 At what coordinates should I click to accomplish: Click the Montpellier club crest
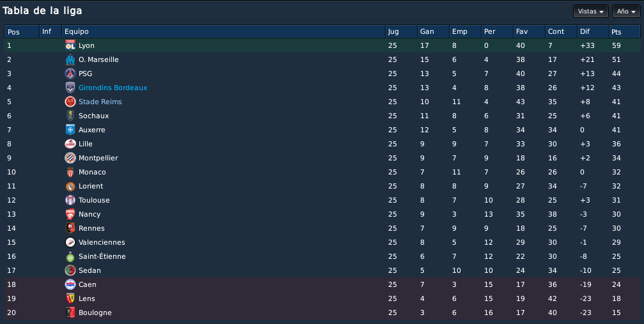point(70,158)
